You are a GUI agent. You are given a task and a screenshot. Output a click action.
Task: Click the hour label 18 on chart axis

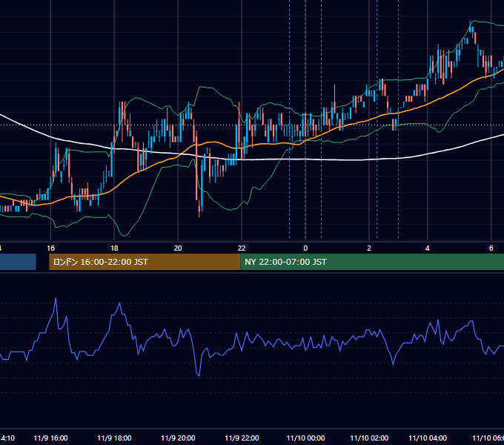point(114,248)
